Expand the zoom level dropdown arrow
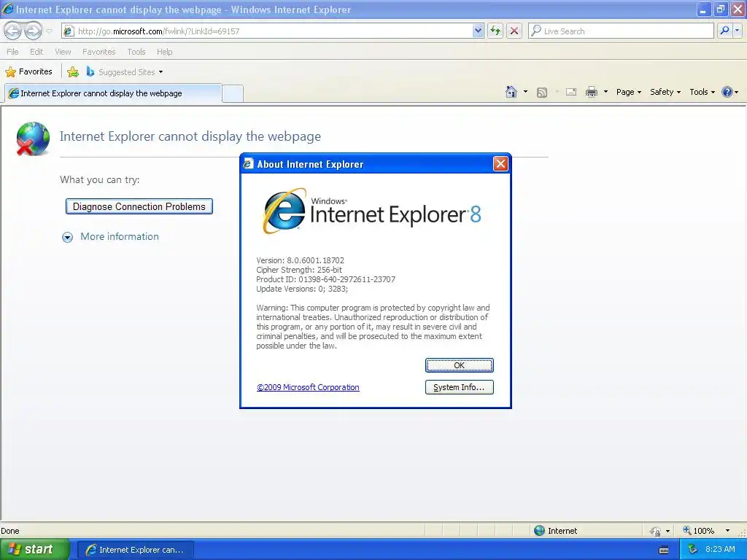This screenshot has height=560, width=747. click(727, 531)
